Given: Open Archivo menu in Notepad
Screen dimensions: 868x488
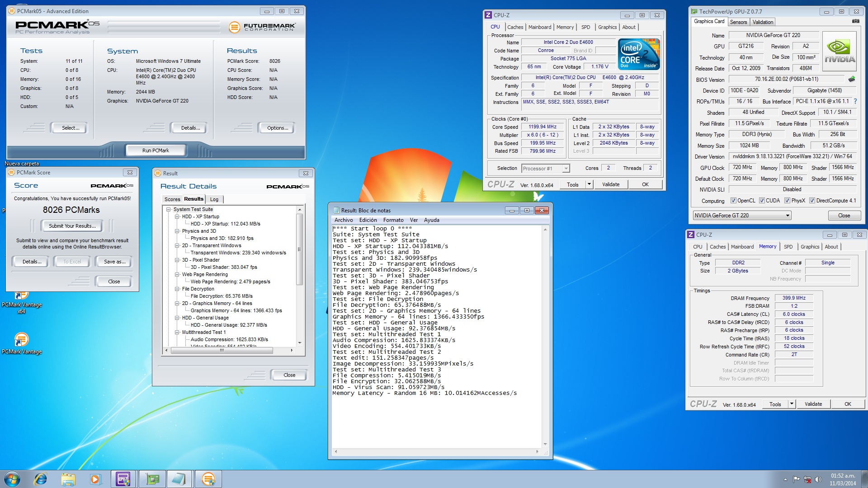Looking at the screenshot, I should (344, 220).
